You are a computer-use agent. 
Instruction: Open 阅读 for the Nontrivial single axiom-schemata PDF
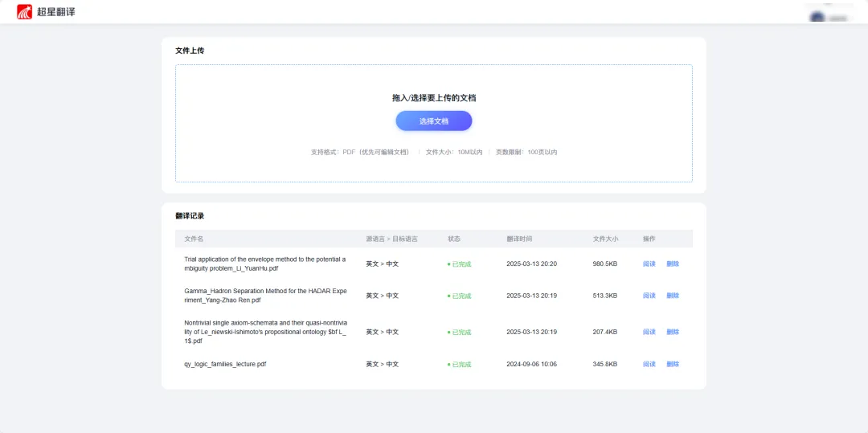tap(649, 332)
